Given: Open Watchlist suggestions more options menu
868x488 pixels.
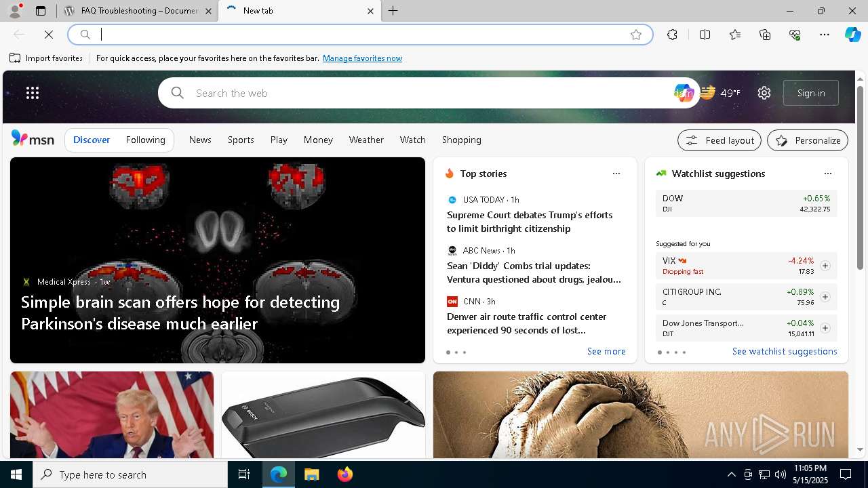Looking at the screenshot, I should (827, 174).
